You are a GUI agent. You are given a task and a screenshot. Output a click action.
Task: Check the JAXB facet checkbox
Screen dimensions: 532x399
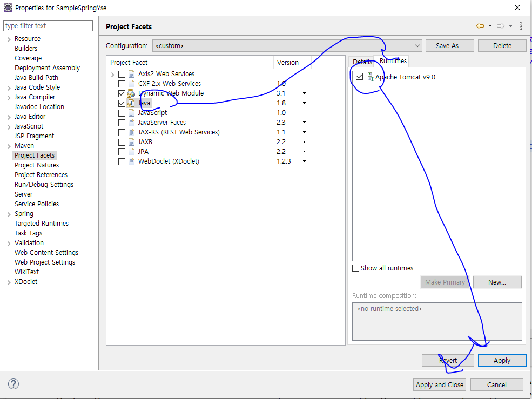coord(122,142)
